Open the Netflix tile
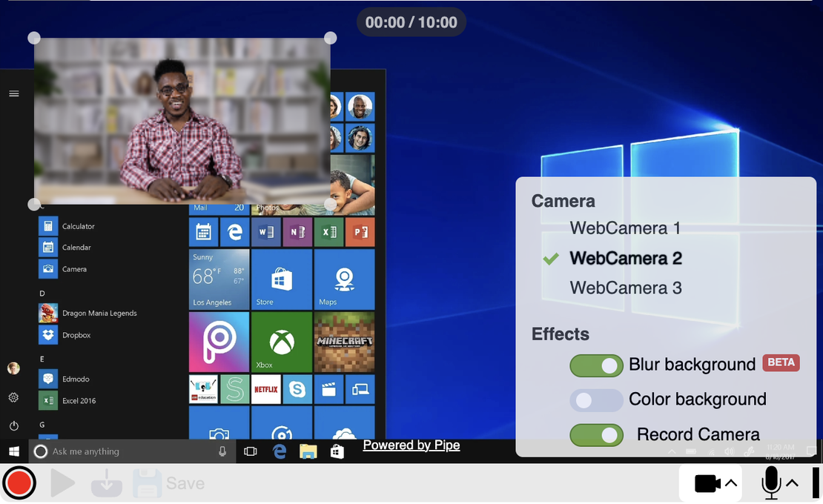The image size is (823, 504). click(266, 389)
